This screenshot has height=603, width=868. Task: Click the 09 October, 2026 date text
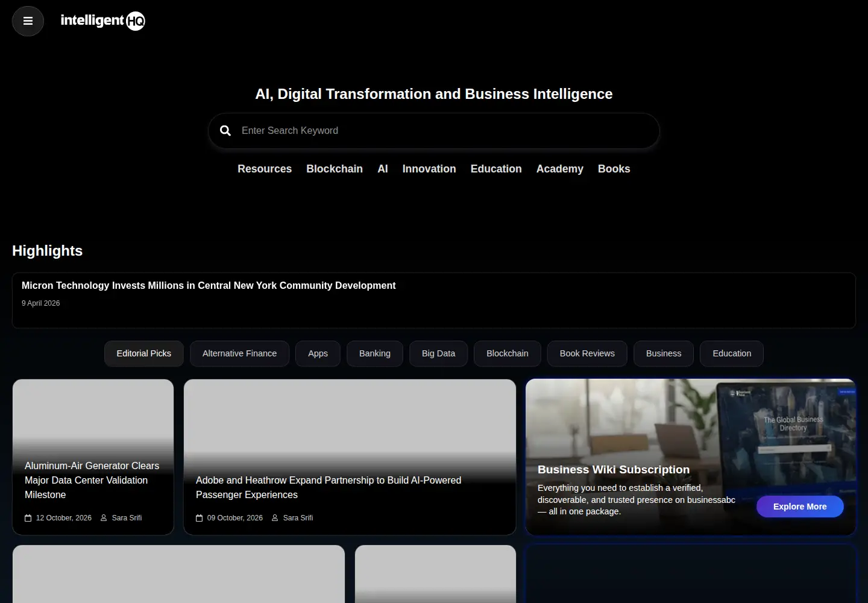click(x=235, y=518)
